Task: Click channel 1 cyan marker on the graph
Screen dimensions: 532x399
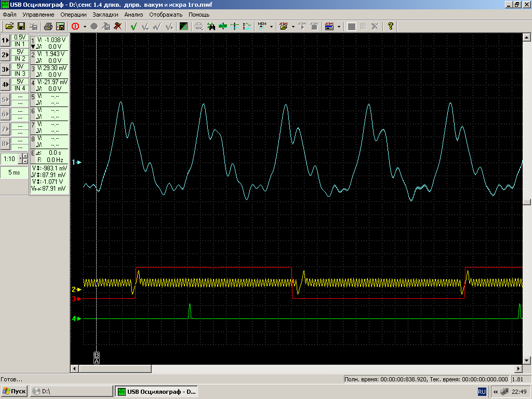Action: 77,163
